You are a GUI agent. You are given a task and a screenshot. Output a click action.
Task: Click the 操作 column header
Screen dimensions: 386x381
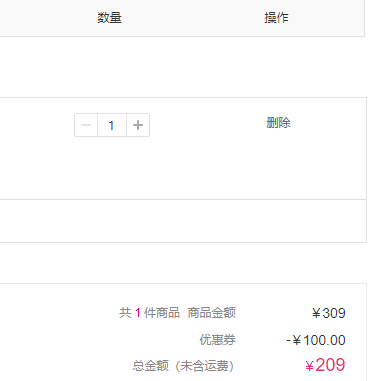click(276, 18)
